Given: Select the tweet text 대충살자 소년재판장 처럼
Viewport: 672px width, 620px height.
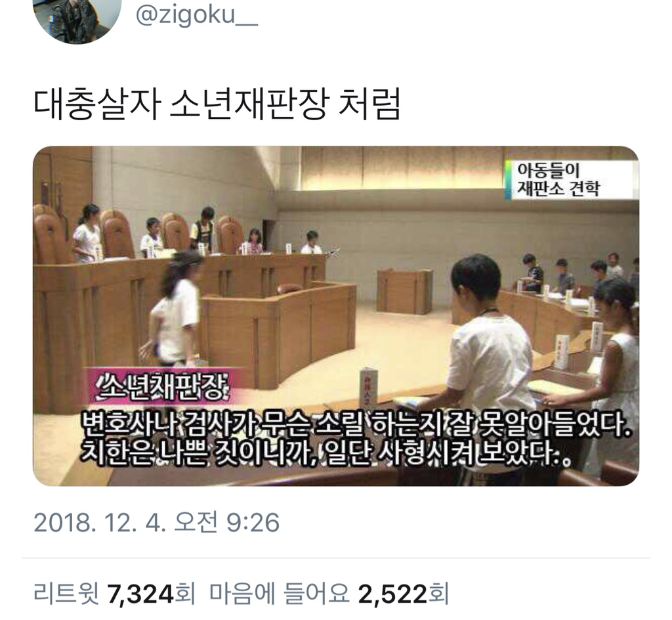Looking at the screenshot, I should point(217,104).
